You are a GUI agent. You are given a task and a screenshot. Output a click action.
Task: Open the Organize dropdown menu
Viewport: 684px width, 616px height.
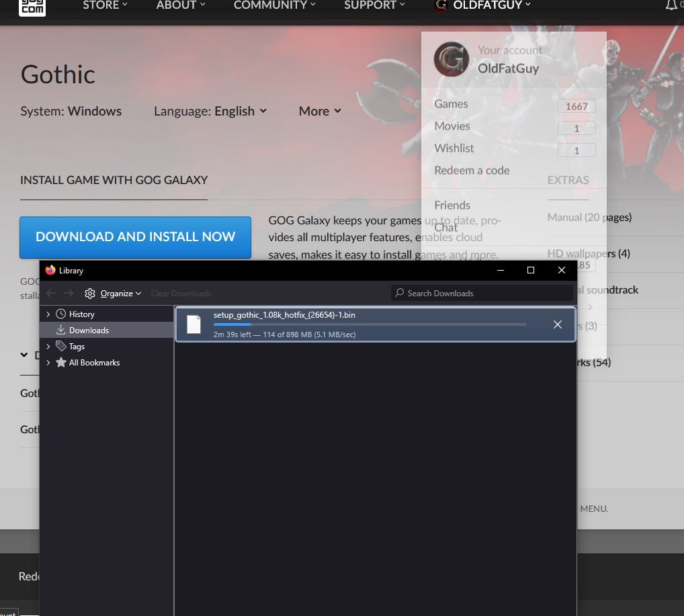120,294
